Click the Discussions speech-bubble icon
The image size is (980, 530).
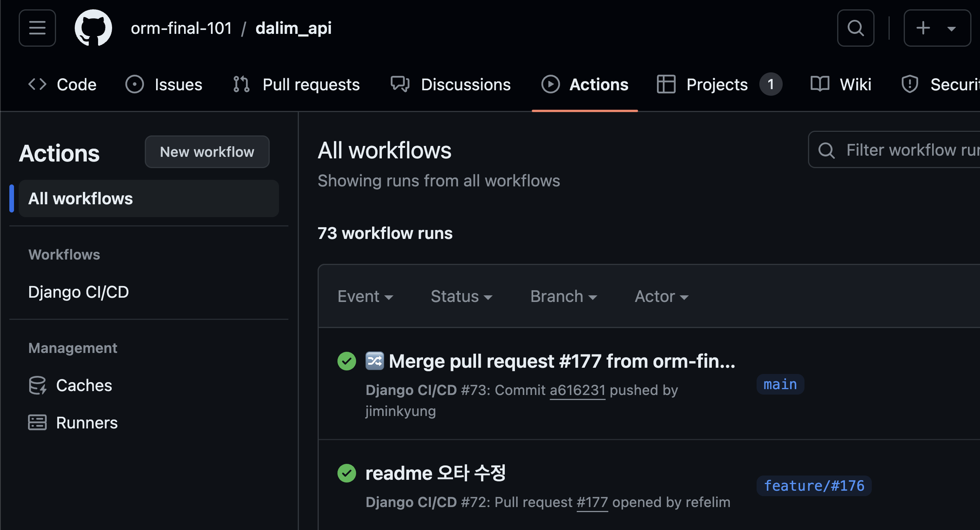400,84
